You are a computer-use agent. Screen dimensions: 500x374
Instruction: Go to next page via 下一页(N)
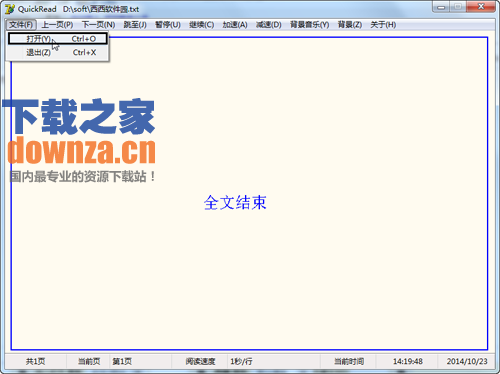[x=98, y=25]
